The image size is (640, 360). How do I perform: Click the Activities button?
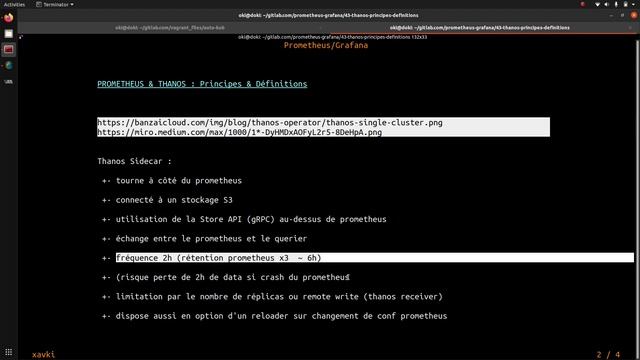pos(14,4)
